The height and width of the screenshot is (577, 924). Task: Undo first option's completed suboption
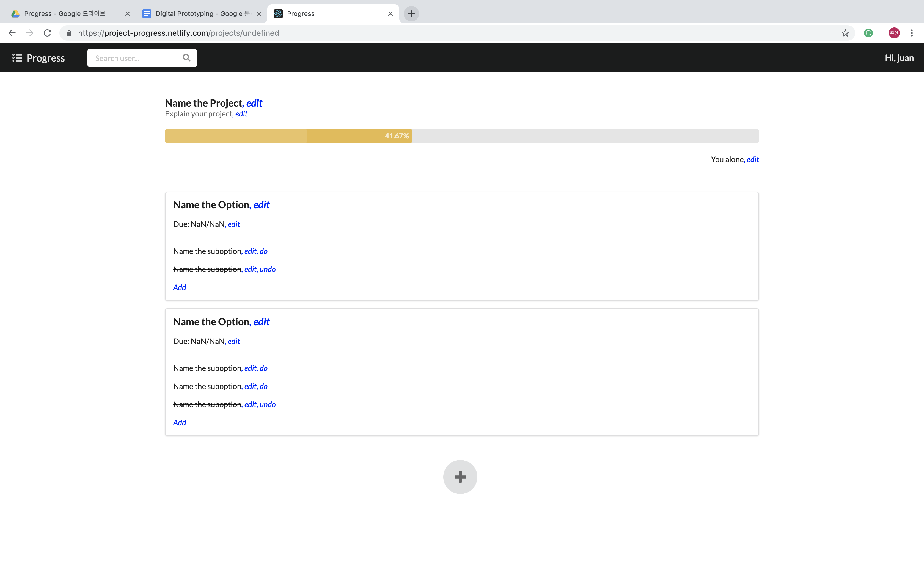(x=267, y=270)
